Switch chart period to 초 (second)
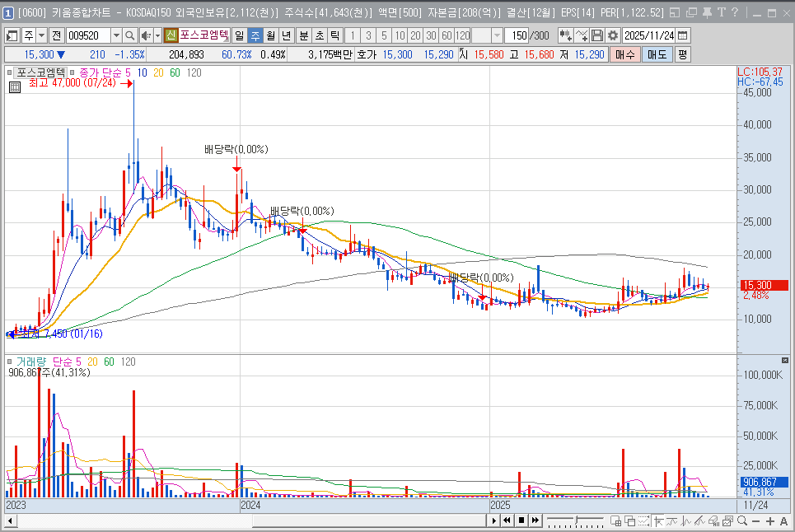 320,35
